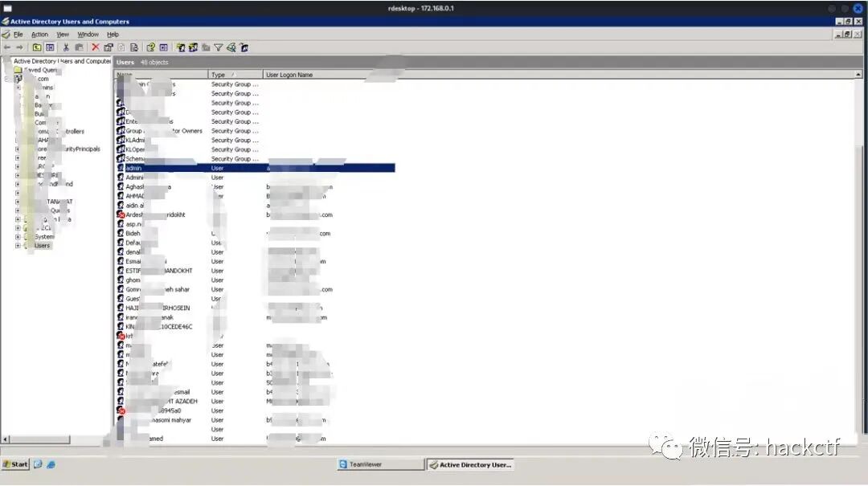This screenshot has width=868, height=486.
Task: Create a new user with toolbar icon
Action: point(181,47)
